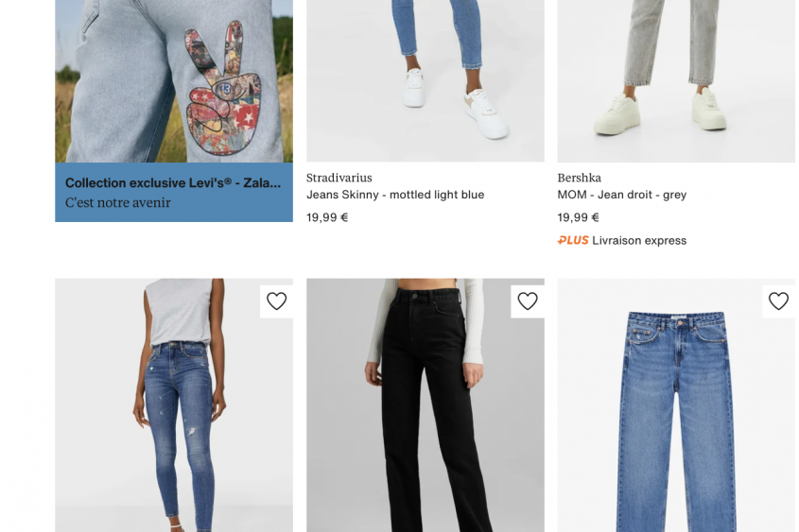Click the Livraison express label
The height and width of the screenshot is (532, 799).
point(639,240)
